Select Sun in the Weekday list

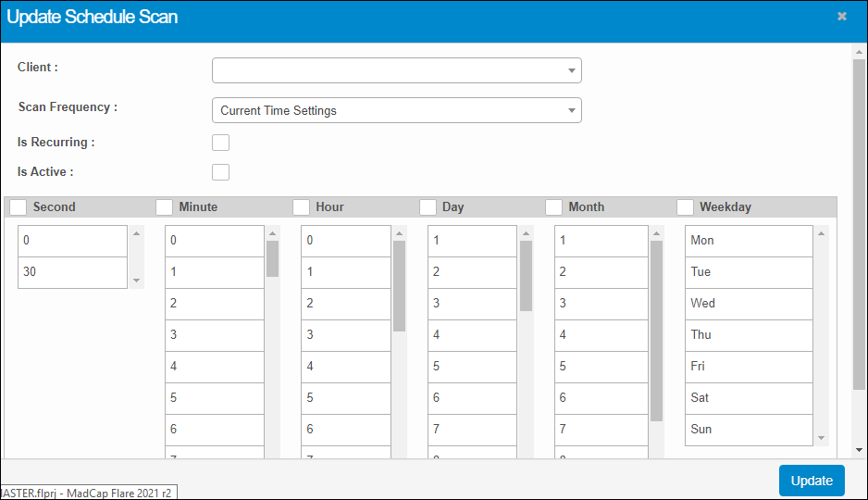(748, 430)
